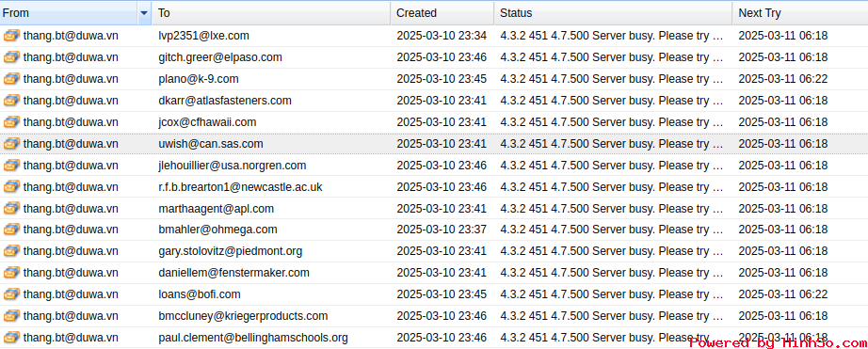The height and width of the screenshot is (349, 868).
Task: Select the gary.stolovitz@piedmont.org message row
Action: coord(434,251)
